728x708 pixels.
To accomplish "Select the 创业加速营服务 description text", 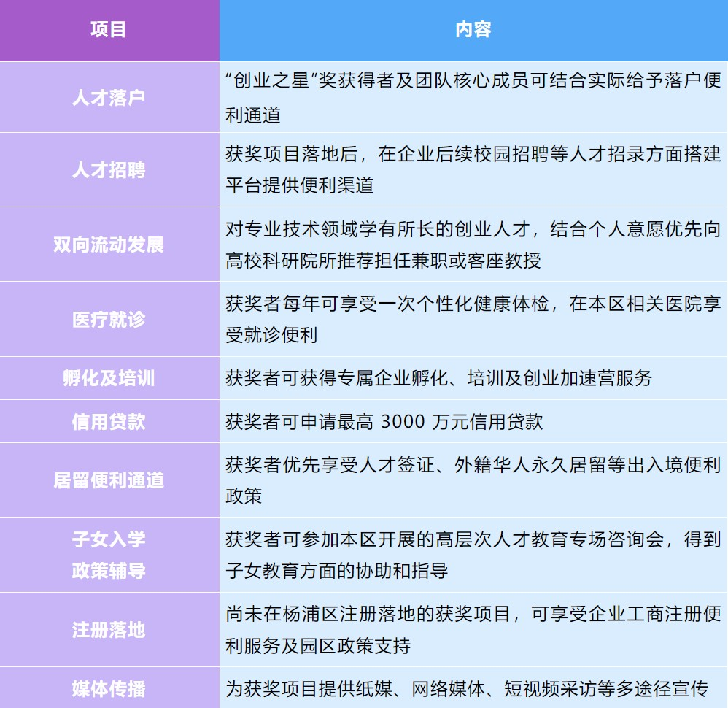I will click(438, 378).
